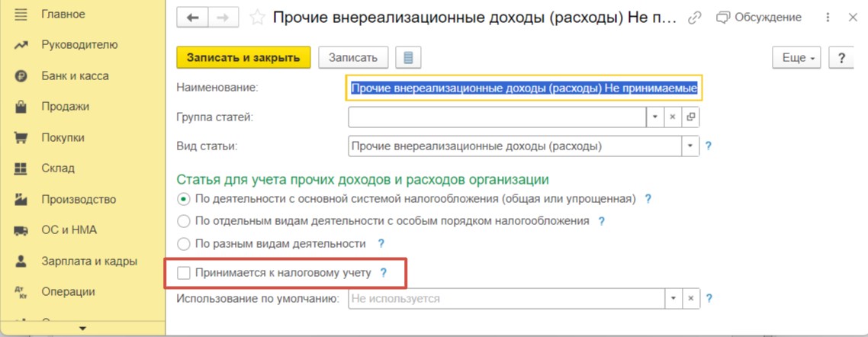Open the list report icon button
The width and height of the screenshot is (868, 337).
[409, 57]
